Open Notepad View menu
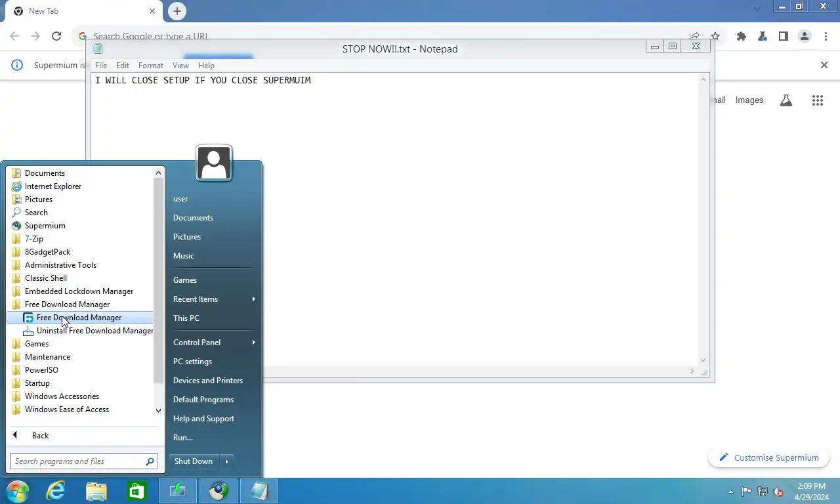840x504 pixels. [x=180, y=66]
